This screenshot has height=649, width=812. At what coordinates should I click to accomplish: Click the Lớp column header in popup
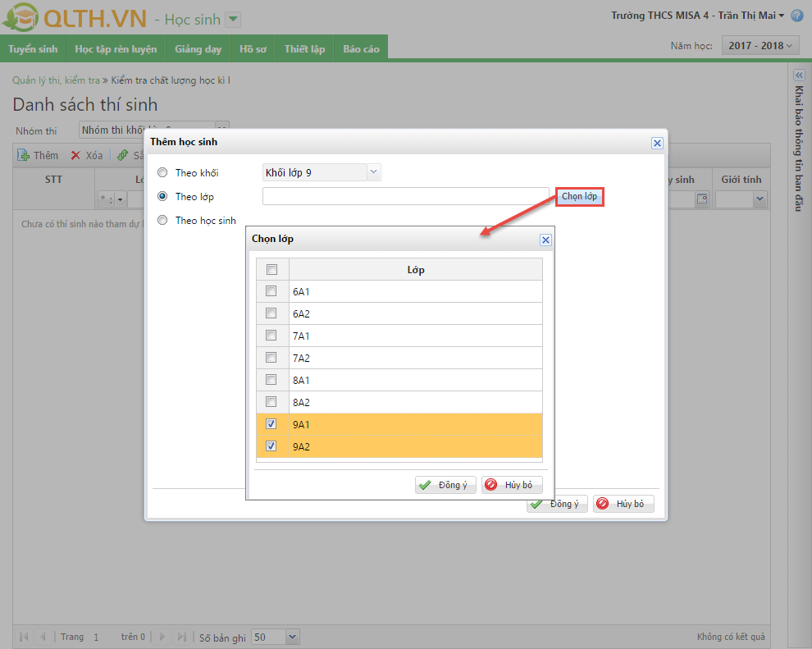416,269
